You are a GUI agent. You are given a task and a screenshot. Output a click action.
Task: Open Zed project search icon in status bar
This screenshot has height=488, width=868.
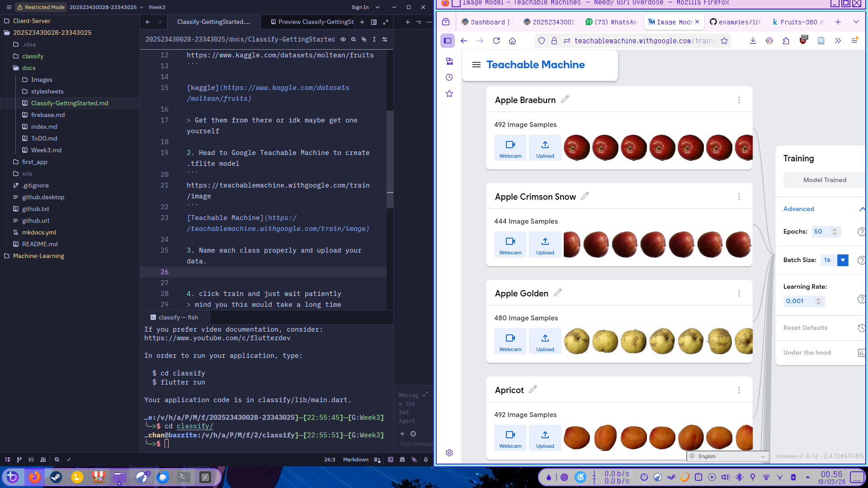coord(57,460)
